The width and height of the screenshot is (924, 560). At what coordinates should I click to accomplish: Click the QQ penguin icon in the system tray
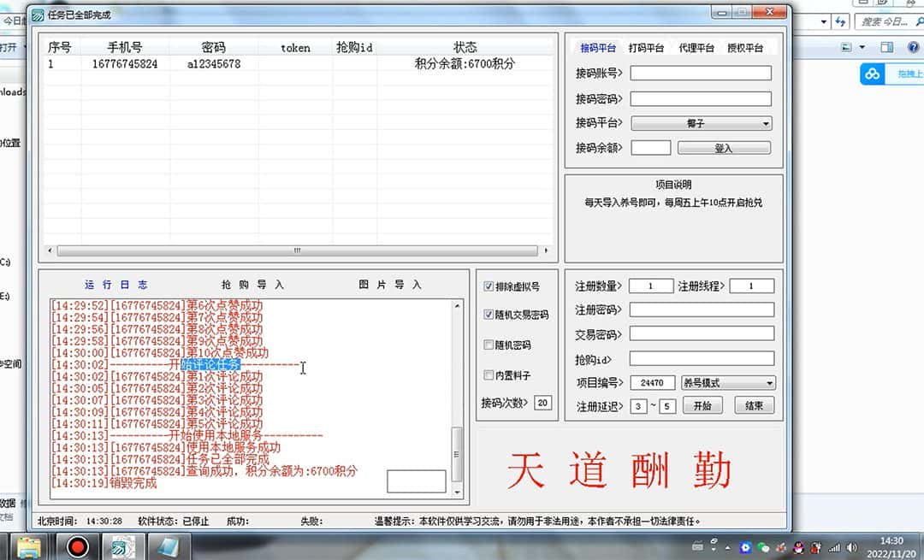(x=797, y=547)
